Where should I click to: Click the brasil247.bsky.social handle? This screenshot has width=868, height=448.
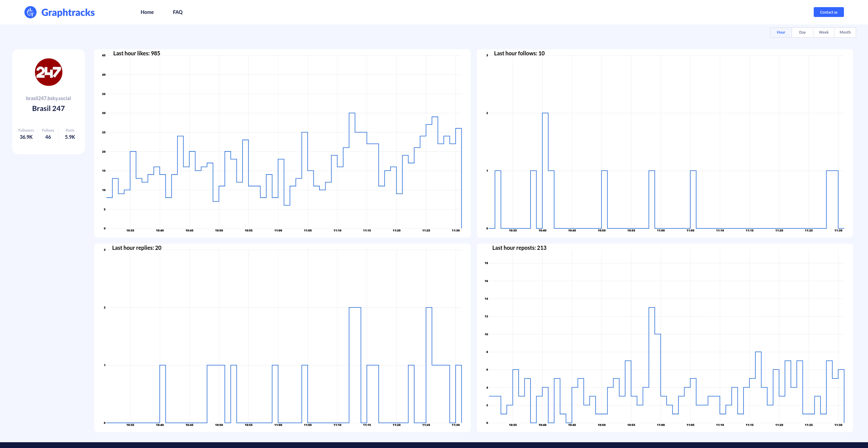coord(48,98)
